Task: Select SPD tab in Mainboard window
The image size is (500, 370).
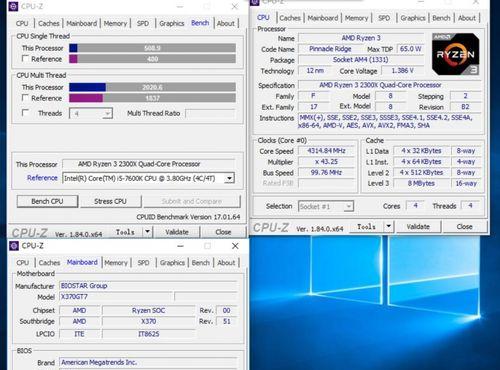Action: point(143,263)
